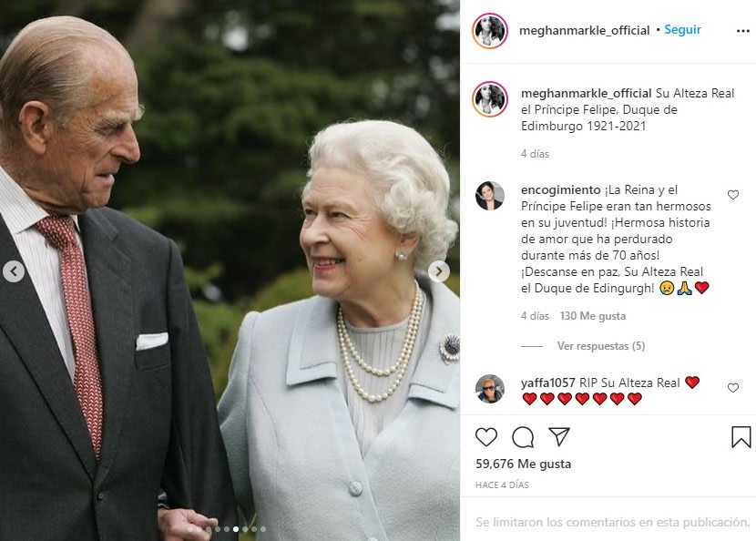The height and width of the screenshot is (541, 756).
Task: Like the comment by encogimiento
Action: 733,195
